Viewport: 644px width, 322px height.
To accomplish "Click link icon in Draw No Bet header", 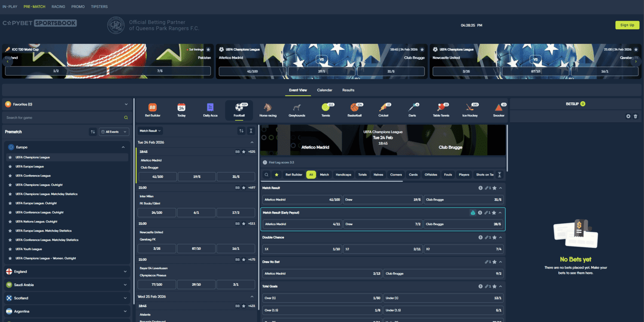I will tap(487, 262).
